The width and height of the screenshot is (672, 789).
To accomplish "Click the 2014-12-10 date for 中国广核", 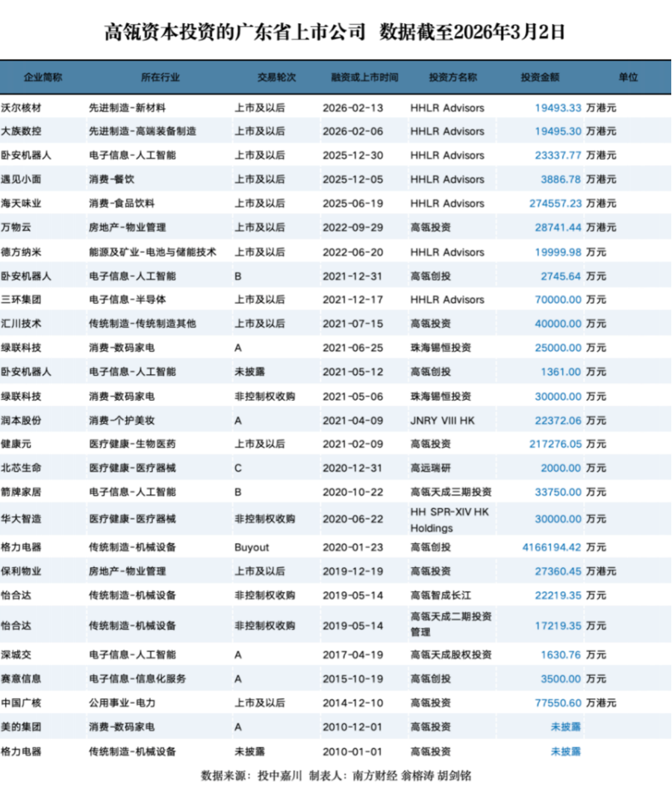I will click(x=352, y=702).
